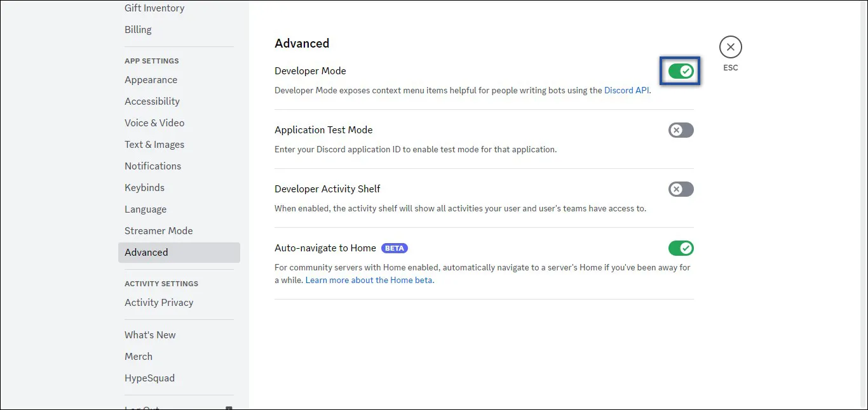The width and height of the screenshot is (868, 410).
Task: Open the Discord API link
Action: [x=627, y=90]
